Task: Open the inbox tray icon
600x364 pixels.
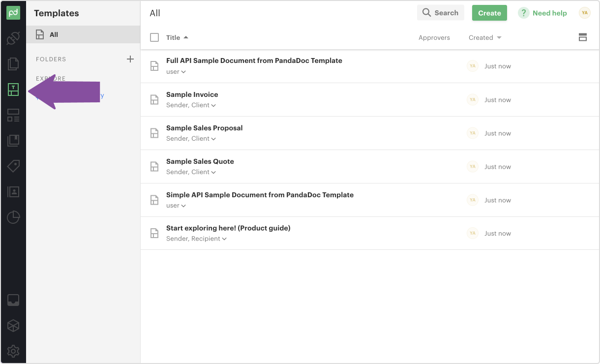Action: 13,300
